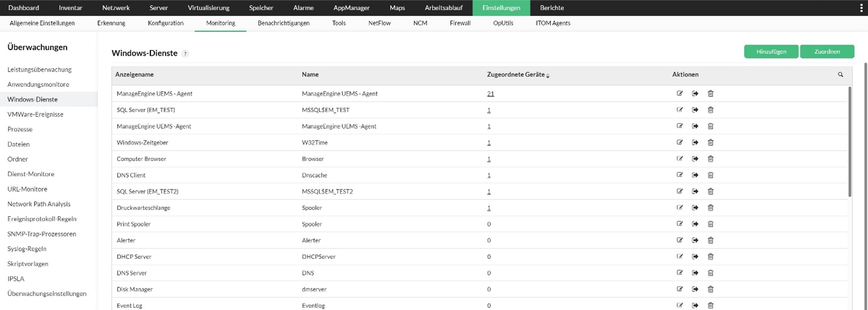Open the Alarme menu
This screenshot has height=310, width=868.
[303, 8]
